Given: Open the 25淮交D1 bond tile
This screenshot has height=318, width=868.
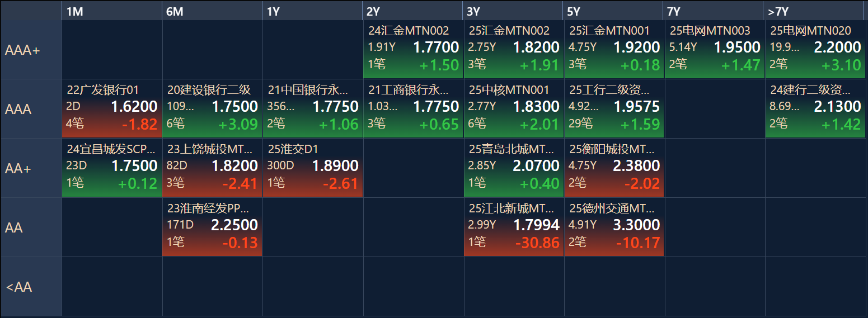Looking at the screenshot, I should (312, 168).
